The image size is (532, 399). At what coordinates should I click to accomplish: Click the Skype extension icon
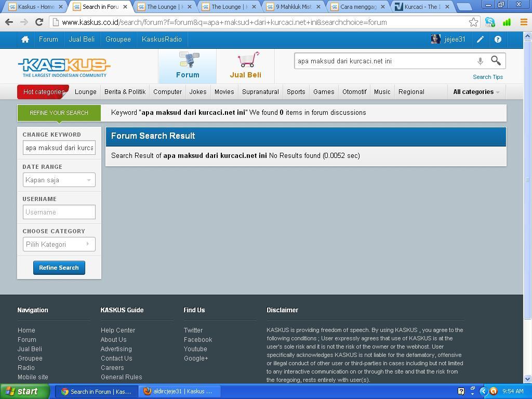489,22
